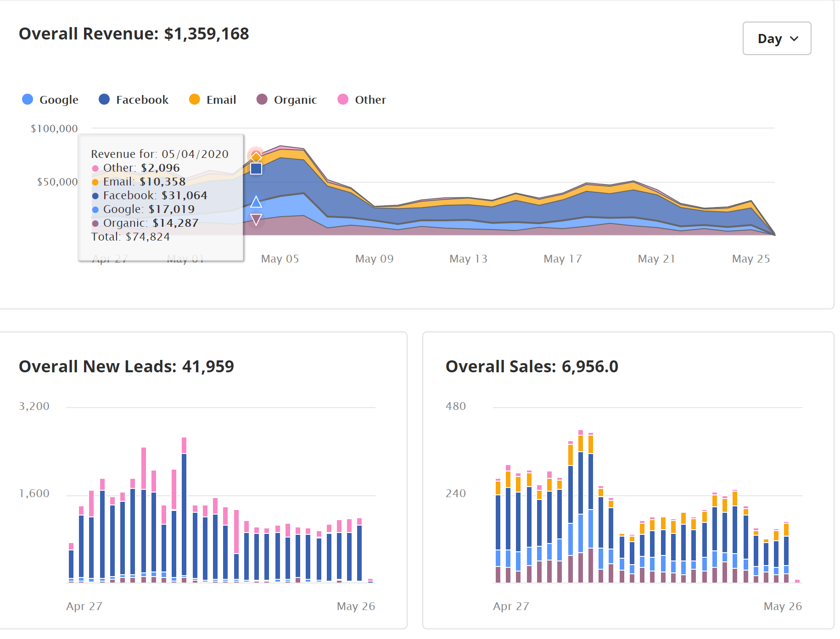Viewport: 840px width, 639px height.
Task: Click the May 05 axis label
Action: (280, 259)
